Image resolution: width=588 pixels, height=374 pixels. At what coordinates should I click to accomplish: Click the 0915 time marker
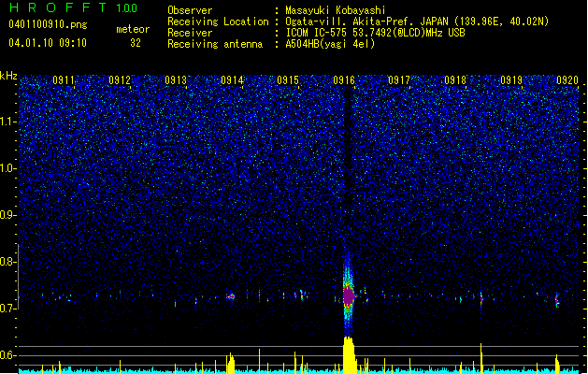[x=288, y=80]
